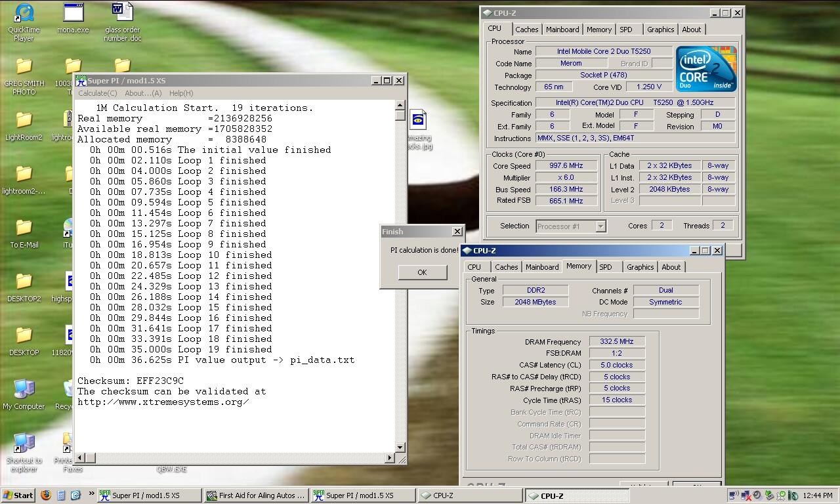Open Graphics tab in the CPU-Z processor window
The width and height of the screenshot is (840, 504).
pos(660,30)
